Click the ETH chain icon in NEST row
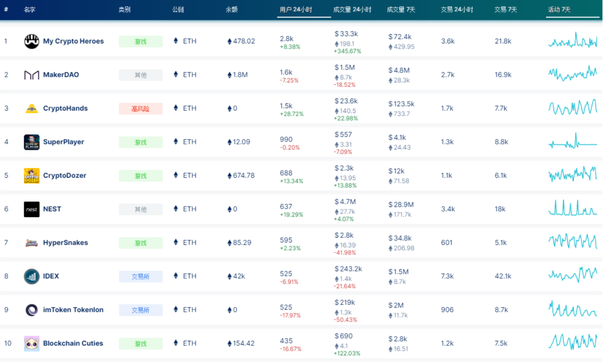604x364 pixels. [x=176, y=209]
